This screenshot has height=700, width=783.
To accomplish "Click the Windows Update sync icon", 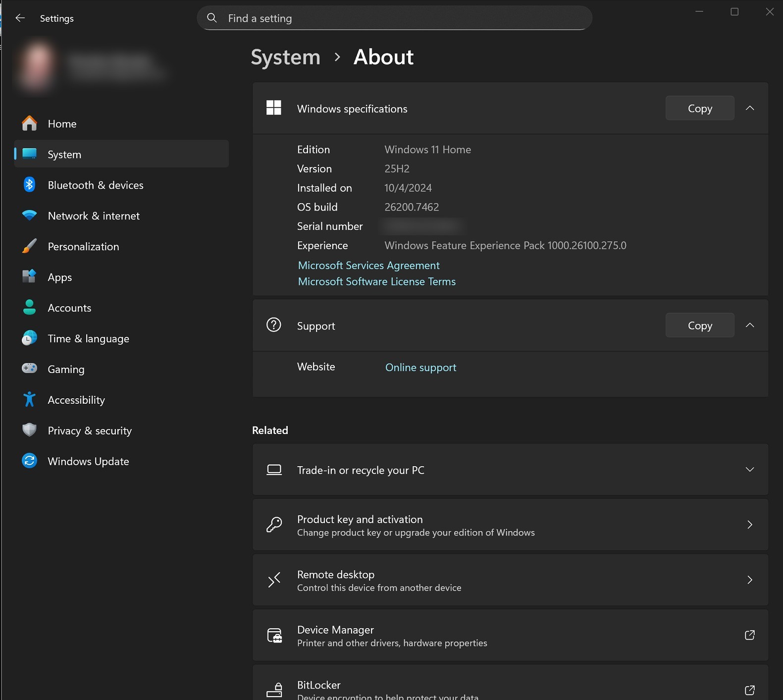I will (29, 461).
